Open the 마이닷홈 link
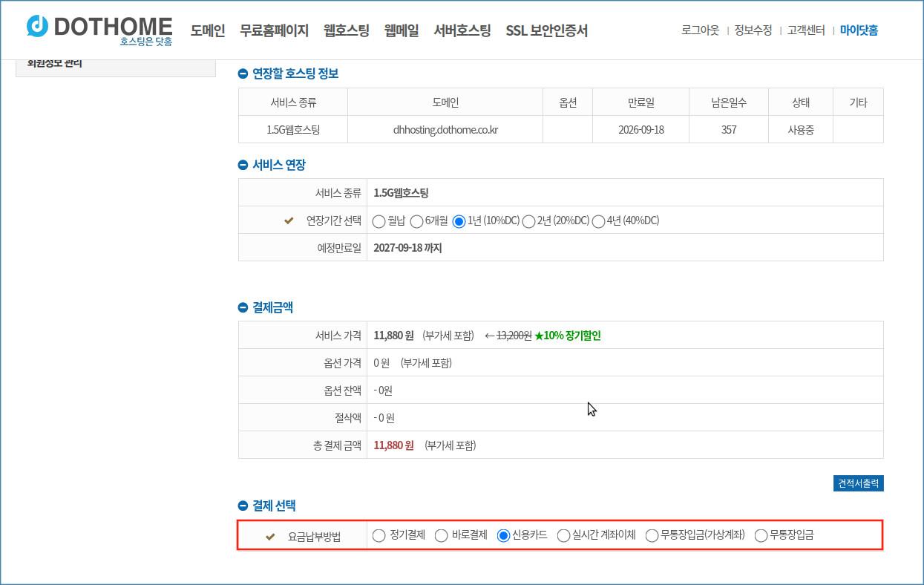This screenshot has width=924, height=585. pyautogui.click(x=859, y=30)
